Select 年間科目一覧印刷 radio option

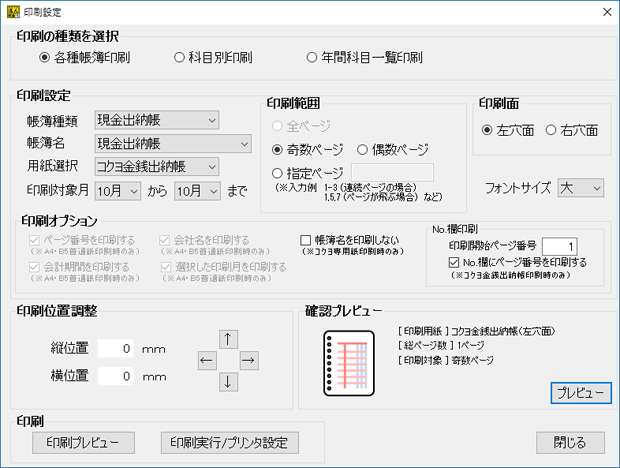[x=313, y=57]
